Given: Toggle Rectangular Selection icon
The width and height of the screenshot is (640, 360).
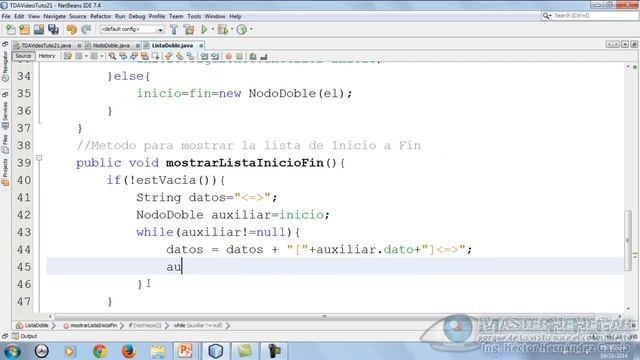Looking at the screenshot, I should point(155,56).
